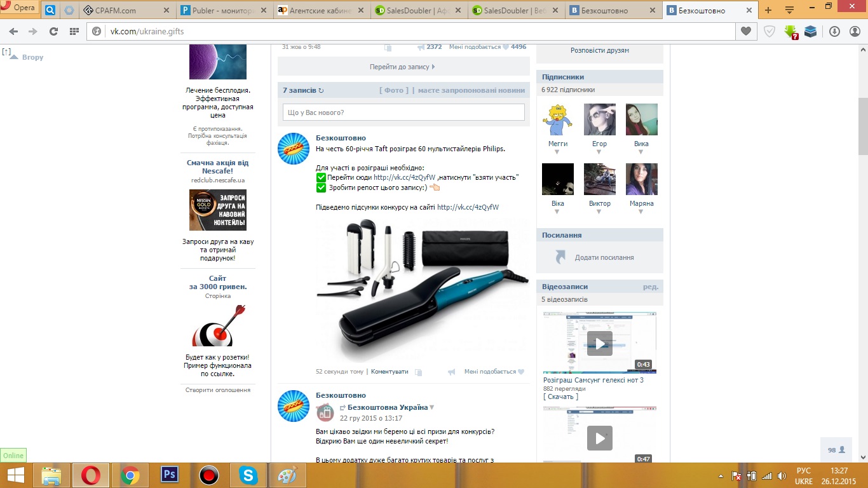Screen dimensions: 868x488
Task: Refresh the 7 записів wall counter
Action: 321,91
